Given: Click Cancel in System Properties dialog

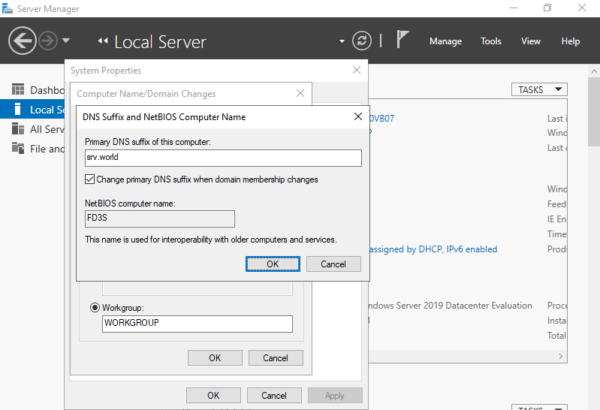Looking at the screenshot, I should [x=274, y=395].
